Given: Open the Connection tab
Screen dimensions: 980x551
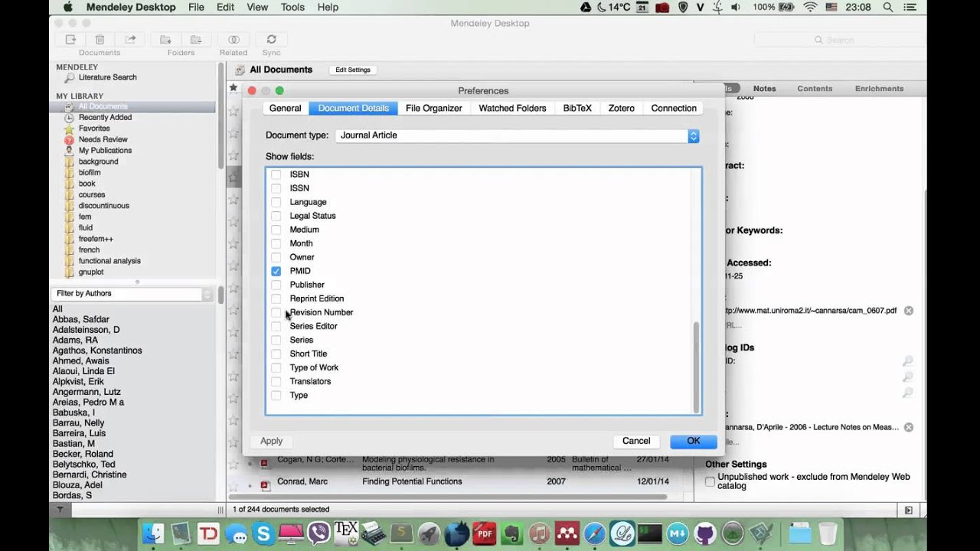Looking at the screenshot, I should (x=674, y=109).
